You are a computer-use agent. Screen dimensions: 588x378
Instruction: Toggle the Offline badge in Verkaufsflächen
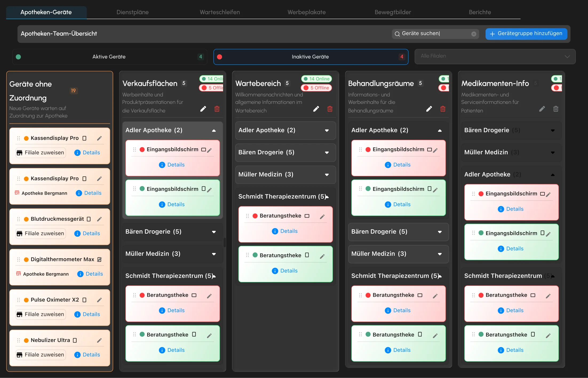[x=211, y=88]
